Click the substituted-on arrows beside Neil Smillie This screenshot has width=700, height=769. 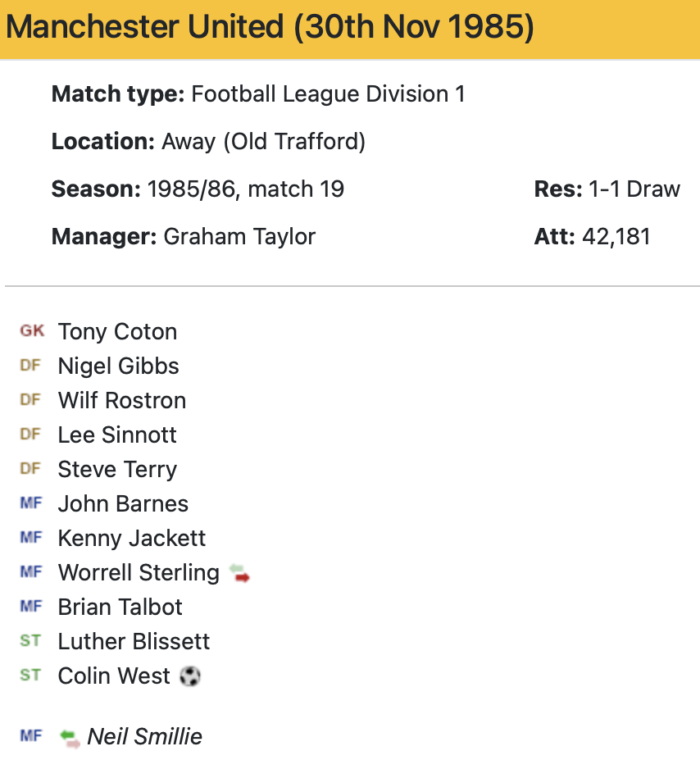[x=70, y=737]
